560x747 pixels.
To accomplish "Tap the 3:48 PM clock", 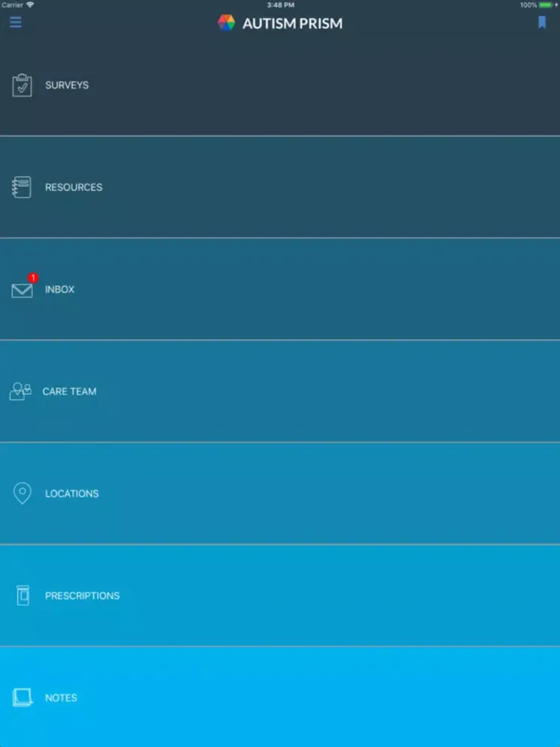I will [281, 4].
